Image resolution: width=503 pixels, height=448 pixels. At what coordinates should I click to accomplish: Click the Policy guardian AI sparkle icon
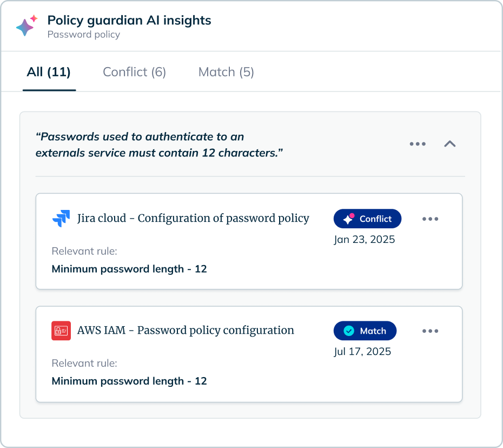point(27,26)
